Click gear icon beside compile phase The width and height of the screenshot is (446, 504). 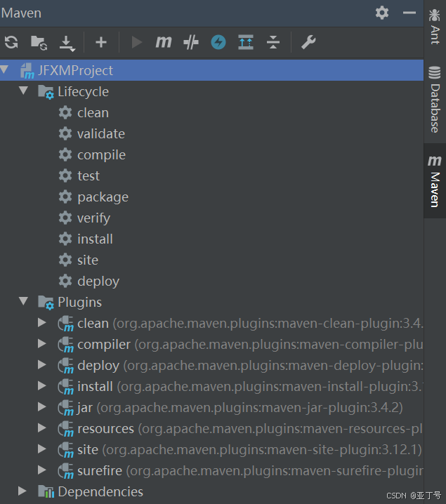pos(65,154)
